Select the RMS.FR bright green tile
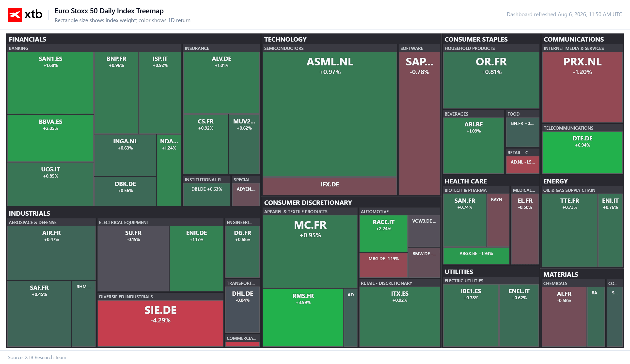630x364 pixels. [x=303, y=318]
